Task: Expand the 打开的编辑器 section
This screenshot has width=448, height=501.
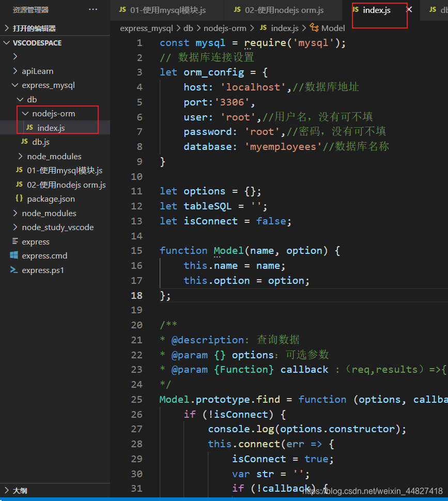Action: 6,28
